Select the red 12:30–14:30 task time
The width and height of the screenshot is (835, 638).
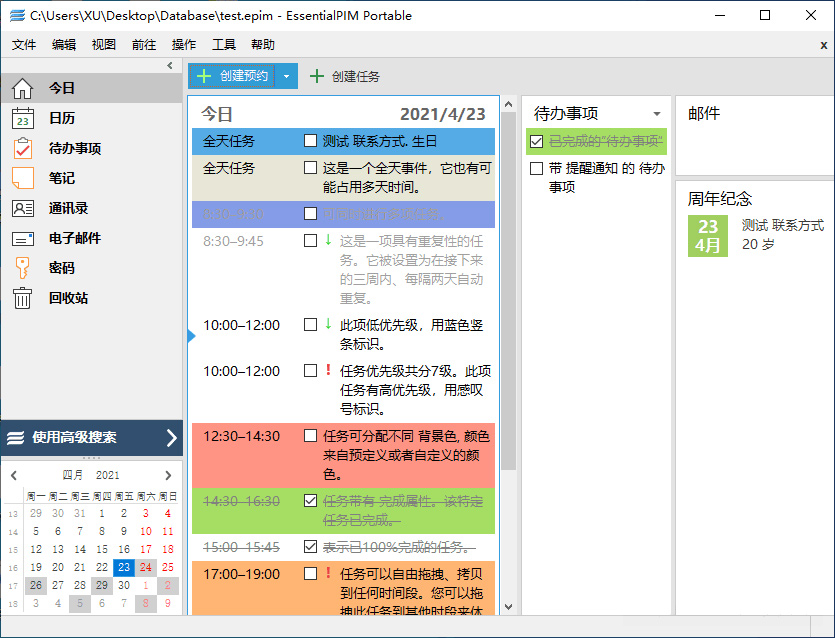[x=242, y=436]
